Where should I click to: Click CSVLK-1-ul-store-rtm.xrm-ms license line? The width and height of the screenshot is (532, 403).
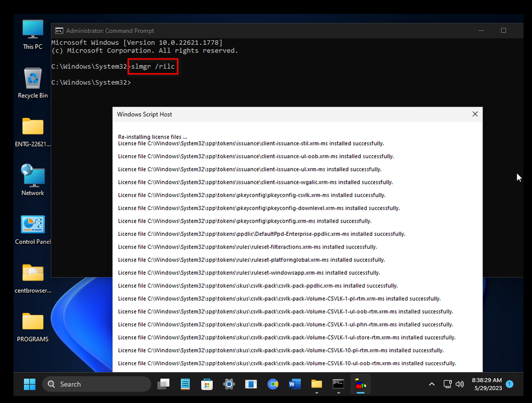[x=287, y=337]
